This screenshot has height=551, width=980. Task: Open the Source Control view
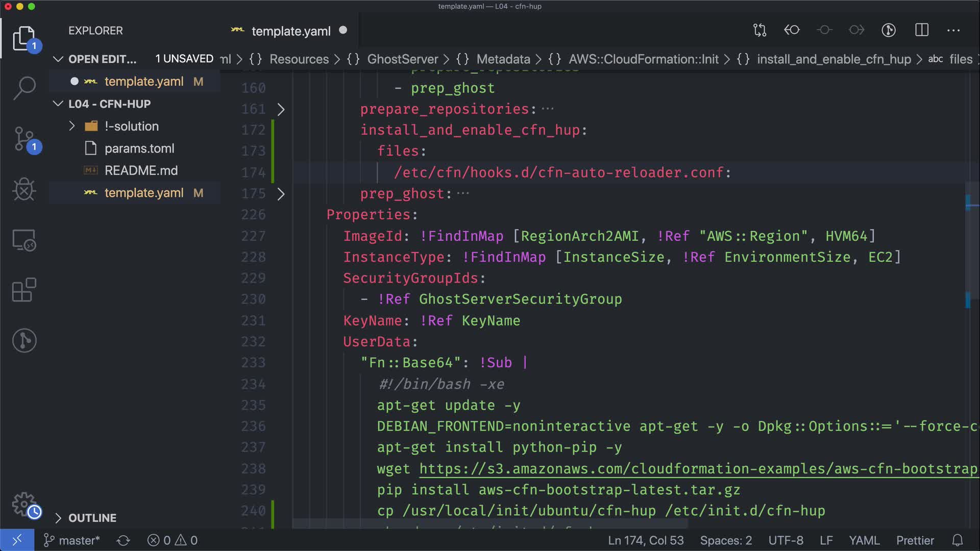pyautogui.click(x=24, y=139)
